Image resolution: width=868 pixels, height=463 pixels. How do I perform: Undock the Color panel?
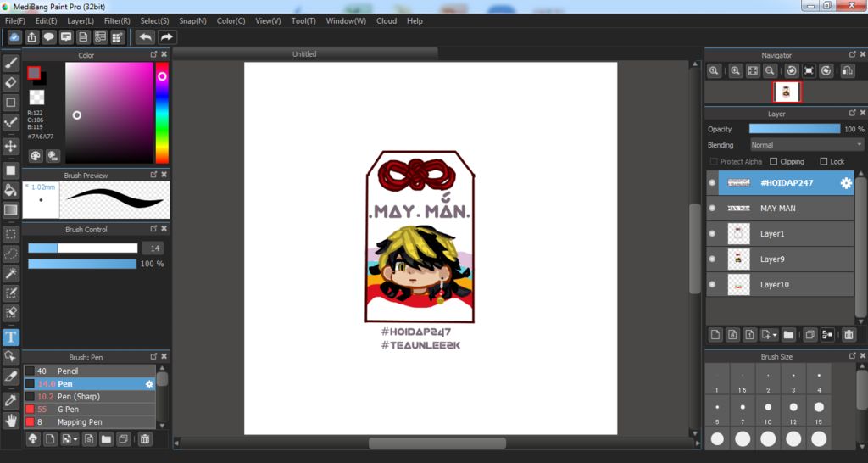(x=154, y=54)
